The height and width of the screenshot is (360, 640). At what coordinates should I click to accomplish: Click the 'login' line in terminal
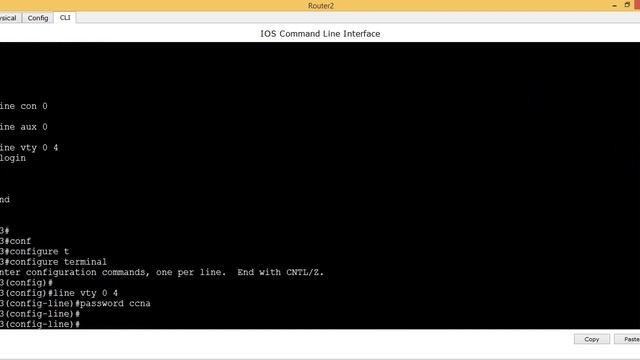tap(13, 158)
